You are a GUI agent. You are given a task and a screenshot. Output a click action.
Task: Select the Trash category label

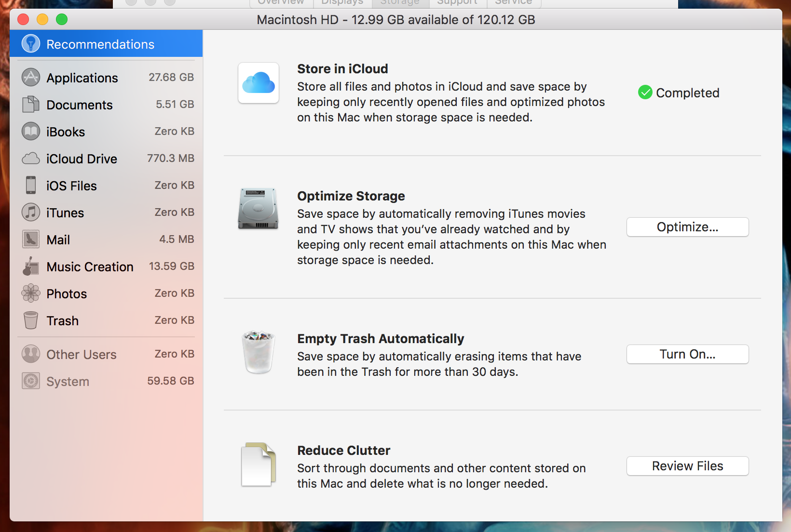[x=62, y=321]
